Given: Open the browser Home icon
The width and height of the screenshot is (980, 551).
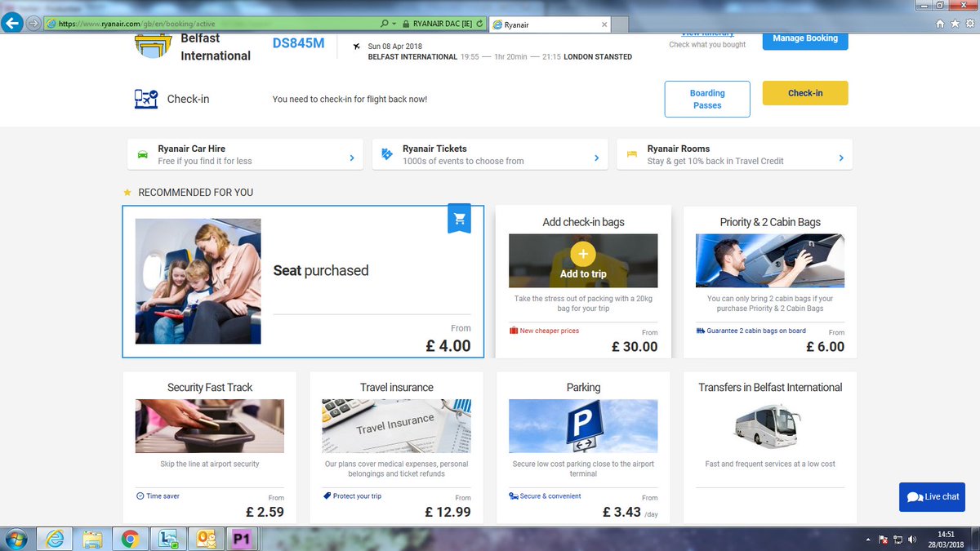Looking at the screenshot, I should [941, 24].
